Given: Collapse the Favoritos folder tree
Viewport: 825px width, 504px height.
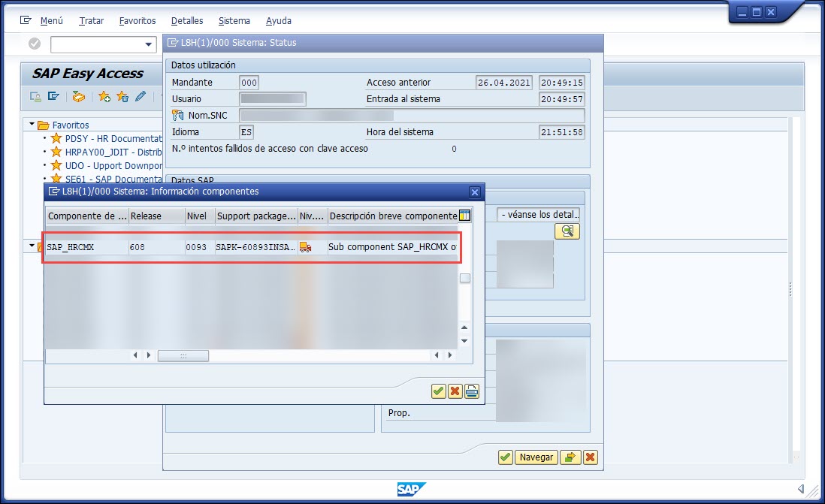Looking at the screenshot, I should 32,125.
